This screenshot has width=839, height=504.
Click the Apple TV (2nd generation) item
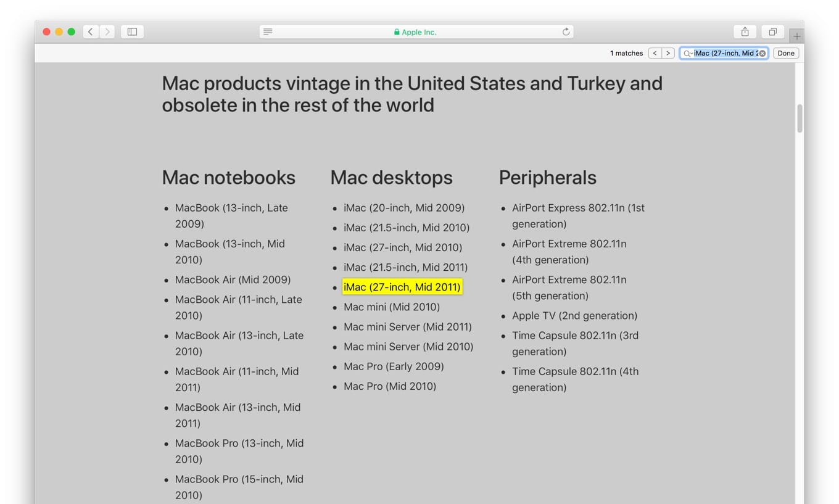[x=574, y=315]
